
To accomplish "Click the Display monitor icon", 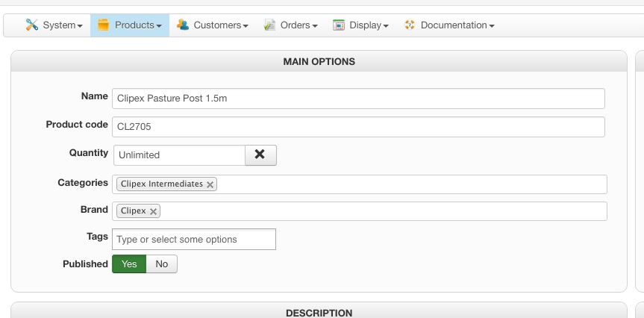I will pos(339,25).
